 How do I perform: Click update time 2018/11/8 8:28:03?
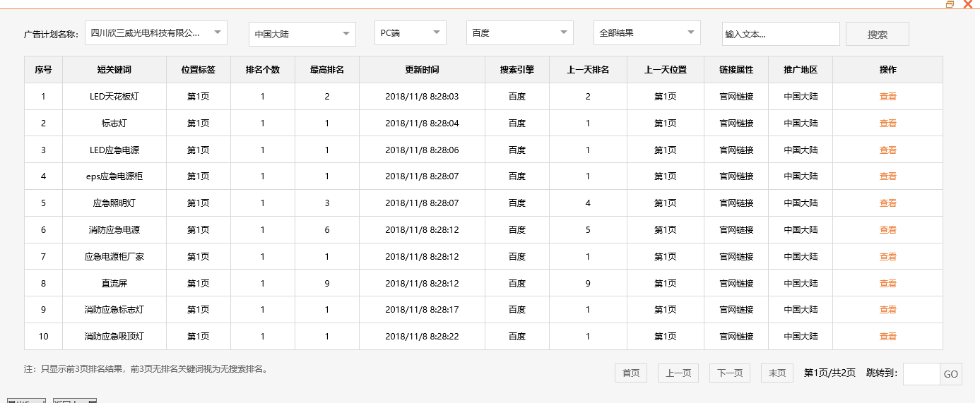[422, 97]
